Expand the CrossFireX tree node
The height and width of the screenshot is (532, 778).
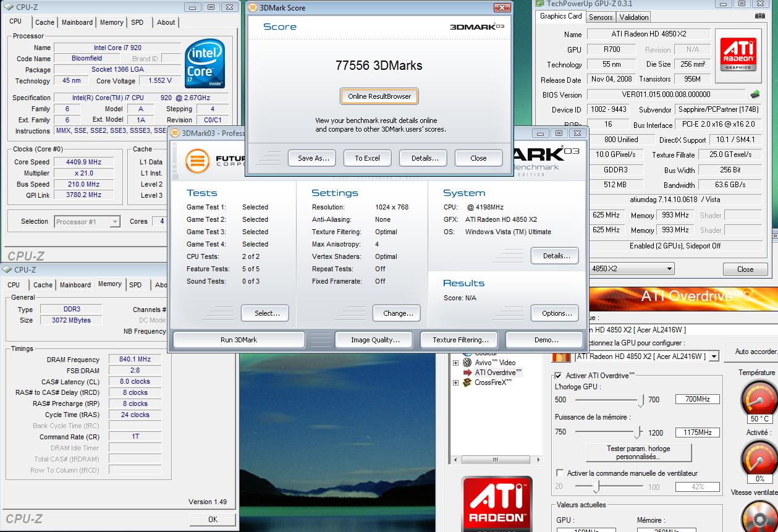(456, 382)
